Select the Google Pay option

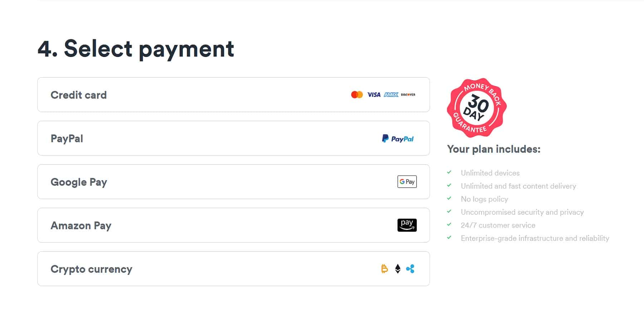pyautogui.click(x=234, y=182)
